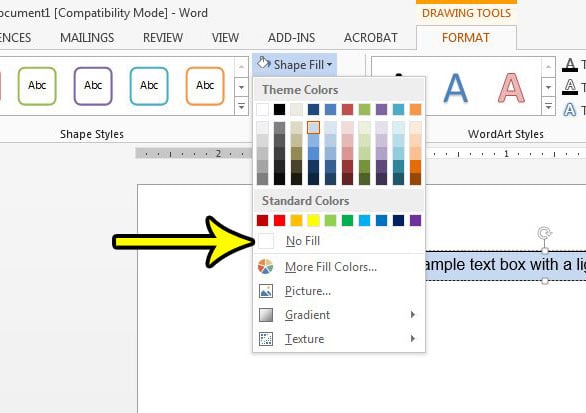The height and width of the screenshot is (413, 586).
Task: Choose the Picture fill icon
Action: (266, 291)
